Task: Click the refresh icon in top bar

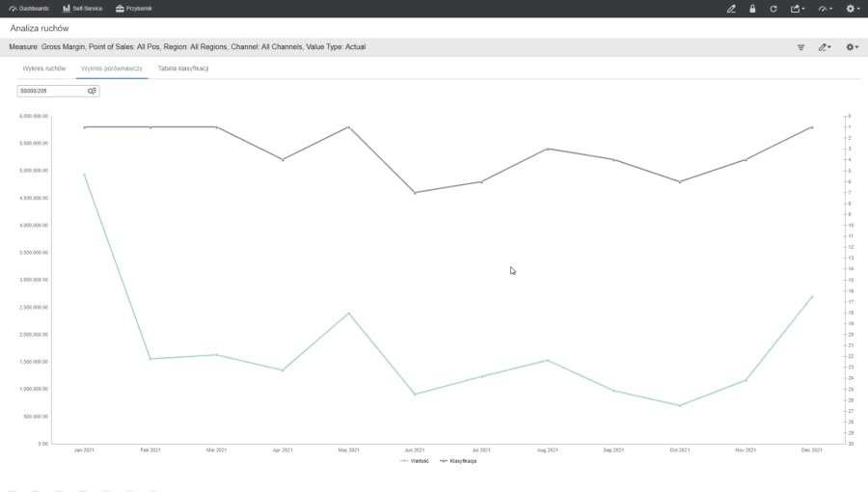Action: pos(773,9)
